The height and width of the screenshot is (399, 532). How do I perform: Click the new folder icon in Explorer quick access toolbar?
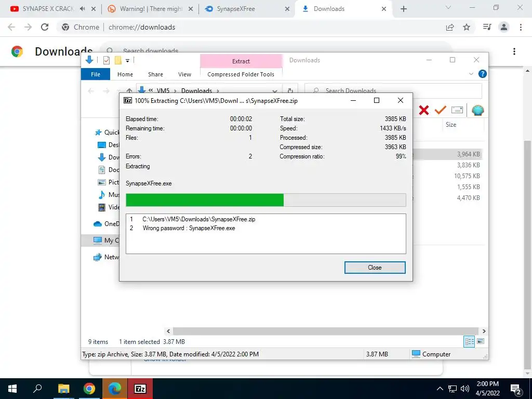pyautogui.click(x=118, y=60)
